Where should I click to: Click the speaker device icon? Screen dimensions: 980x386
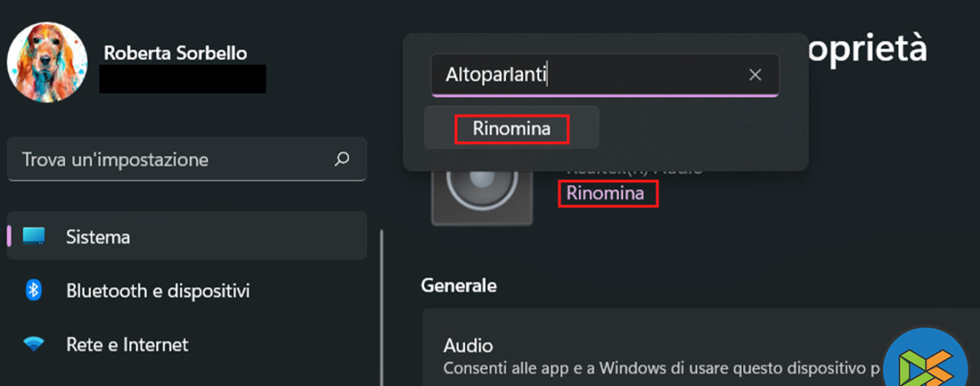[x=482, y=194]
